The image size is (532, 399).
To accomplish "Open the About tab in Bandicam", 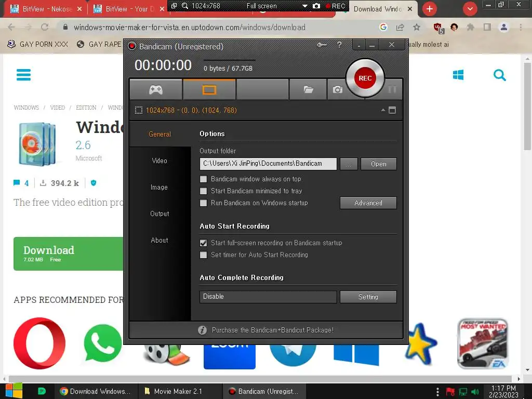I will coord(160,240).
